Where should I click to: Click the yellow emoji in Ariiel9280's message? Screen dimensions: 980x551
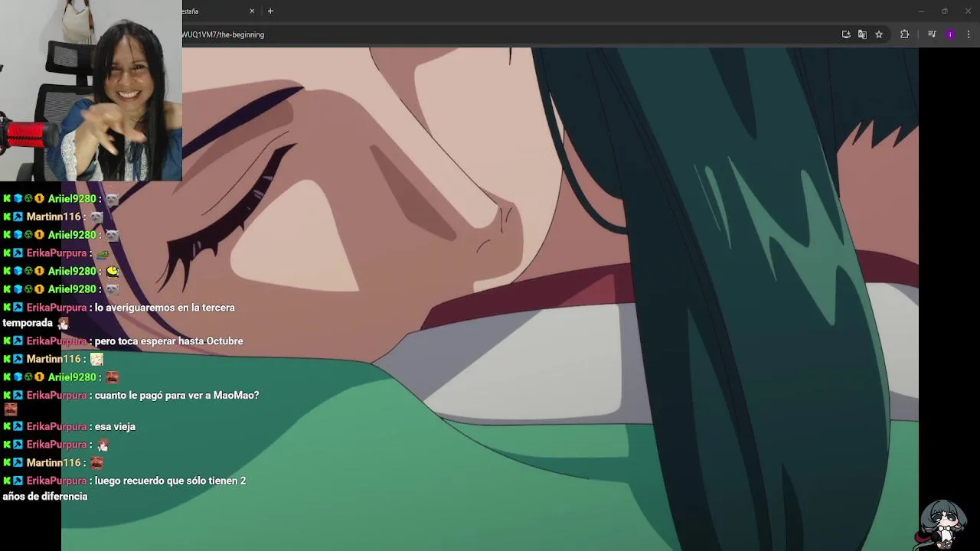113,271
